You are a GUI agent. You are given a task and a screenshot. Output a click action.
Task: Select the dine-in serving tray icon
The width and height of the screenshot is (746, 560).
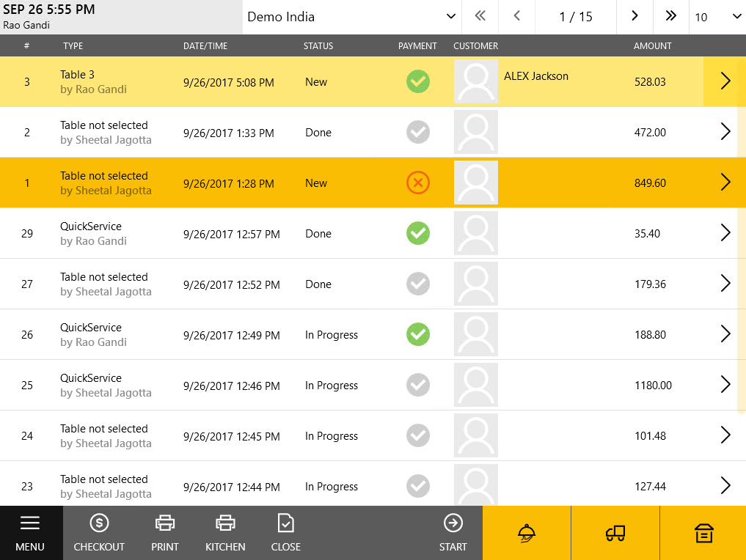click(x=526, y=533)
